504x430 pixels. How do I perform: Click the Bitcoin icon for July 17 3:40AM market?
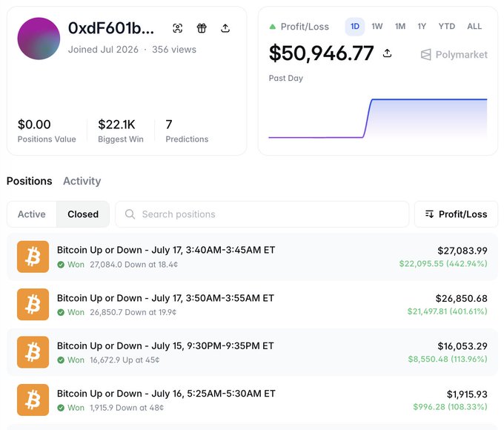[x=33, y=257]
